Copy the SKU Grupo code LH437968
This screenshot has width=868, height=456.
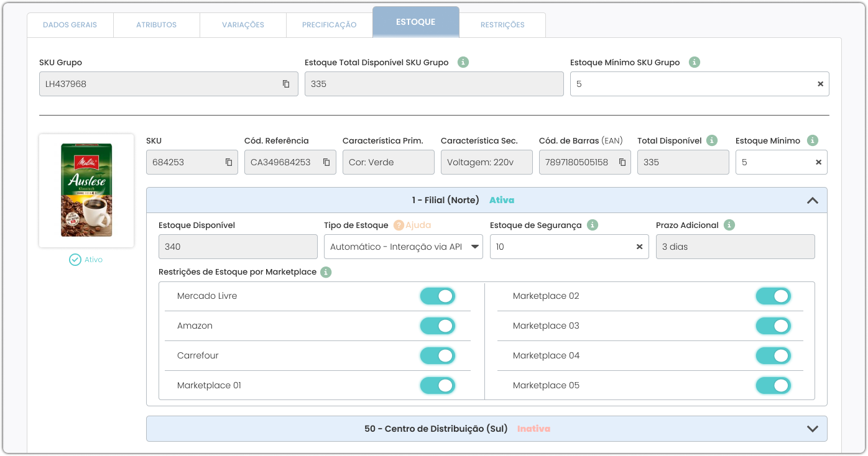[286, 84]
